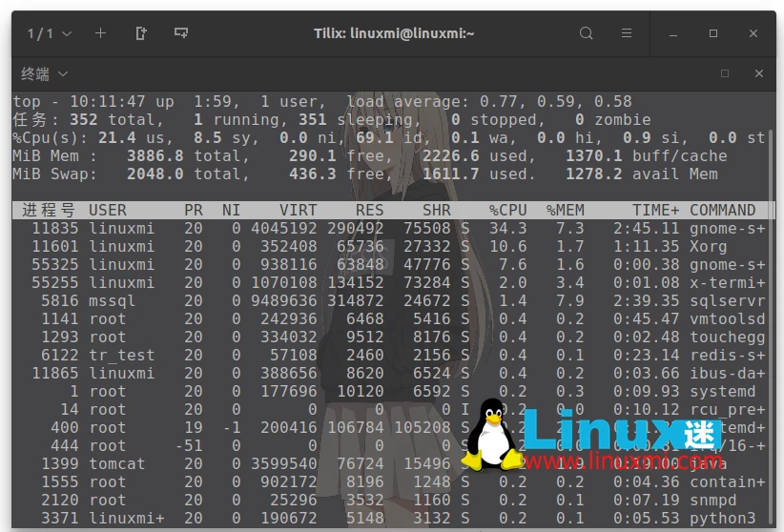Click the 进程号 column header
Viewport: 784px width, 532px height.
49,210
